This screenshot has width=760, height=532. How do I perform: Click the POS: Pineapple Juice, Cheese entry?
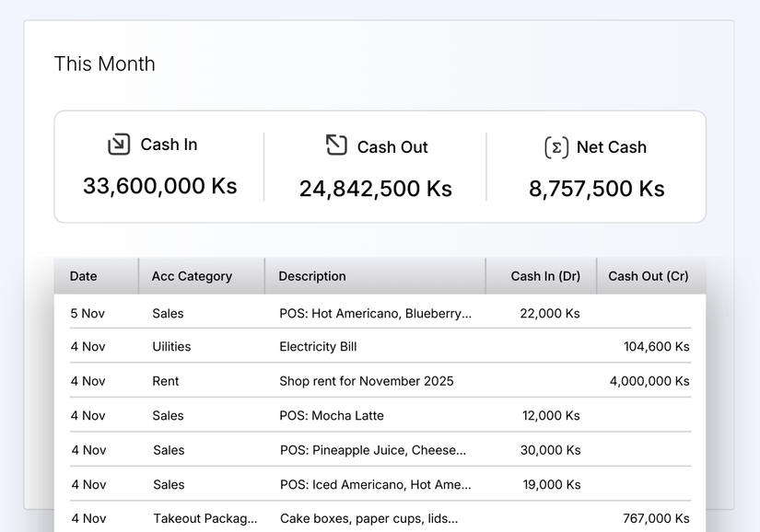point(373,450)
